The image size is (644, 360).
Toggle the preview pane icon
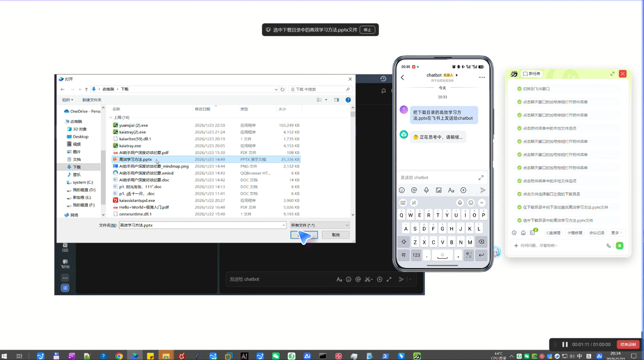[337, 100]
